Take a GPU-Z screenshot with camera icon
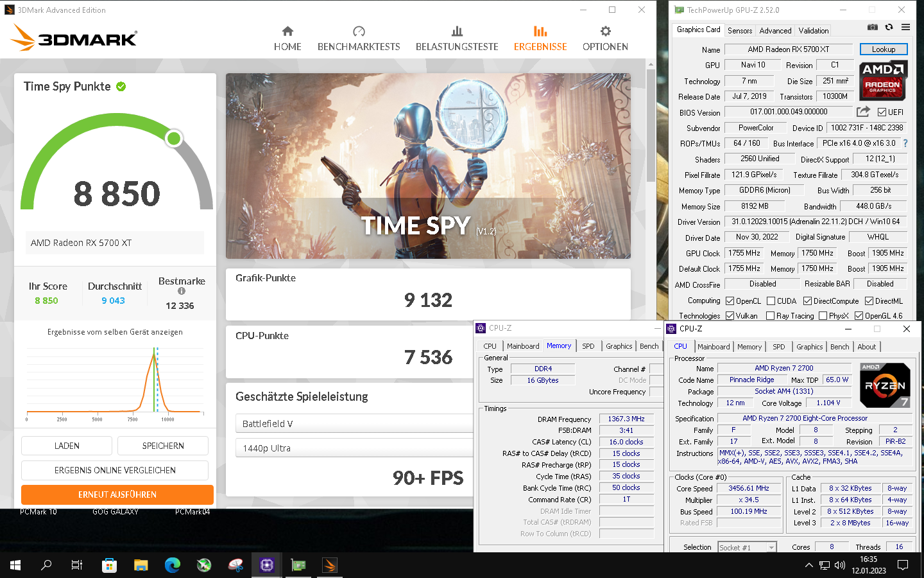The image size is (924, 578). (x=873, y=27)
